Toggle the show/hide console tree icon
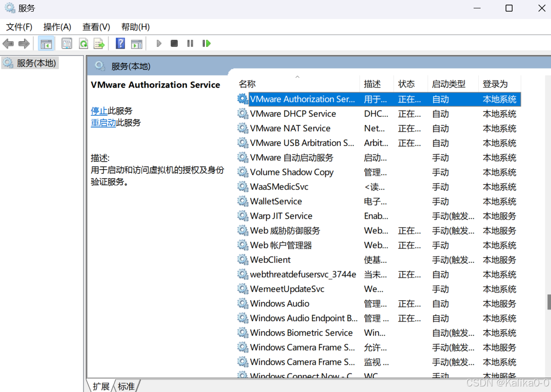 click(46, 44)
